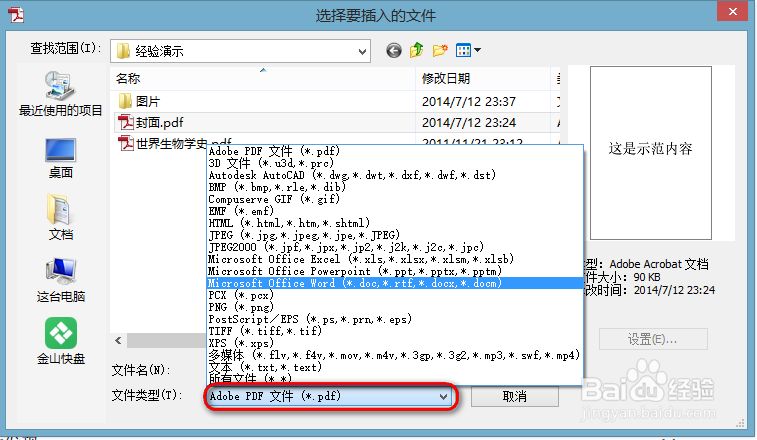Image resolution: width=757 pixels, height=440 pixels.
Task: Expand the 查找范围 folder dropdown
Action: [362, 51]
